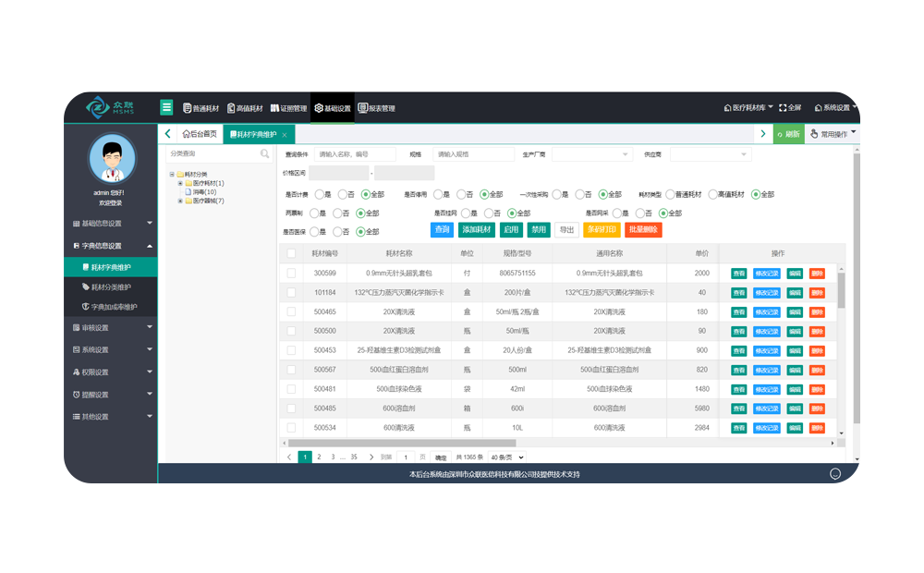Expand the 医疗器械(7) tree node
The height and width of the screenshot is (573, 924).
click(x=180, y=201)
